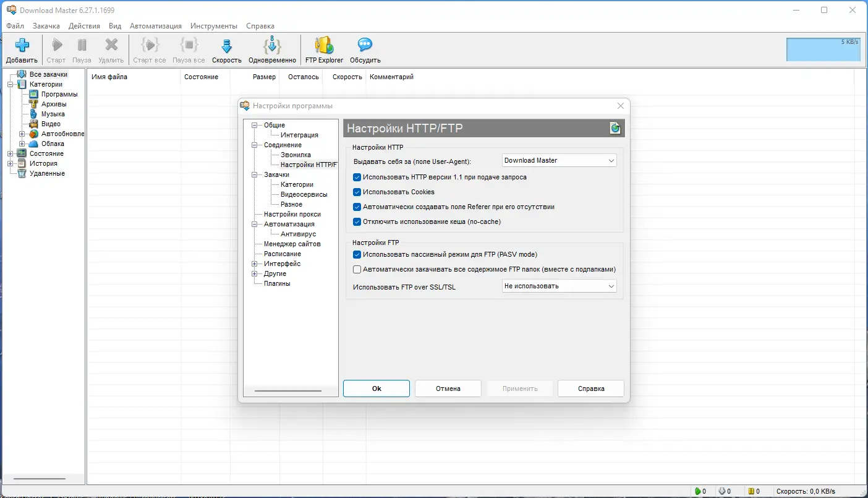868x498 pixels.
Task: Click the horizontal scrollbar in settings tree
Action: click(288, 391)
